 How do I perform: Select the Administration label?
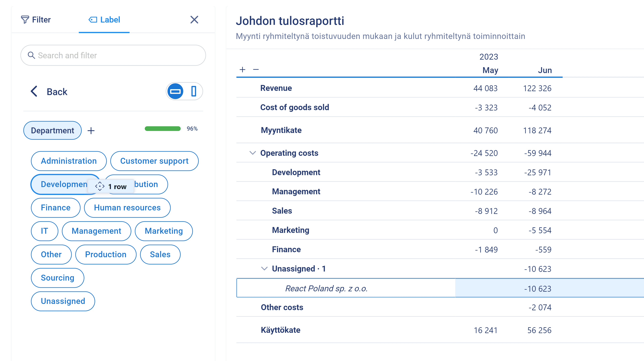tap(69, 161)
